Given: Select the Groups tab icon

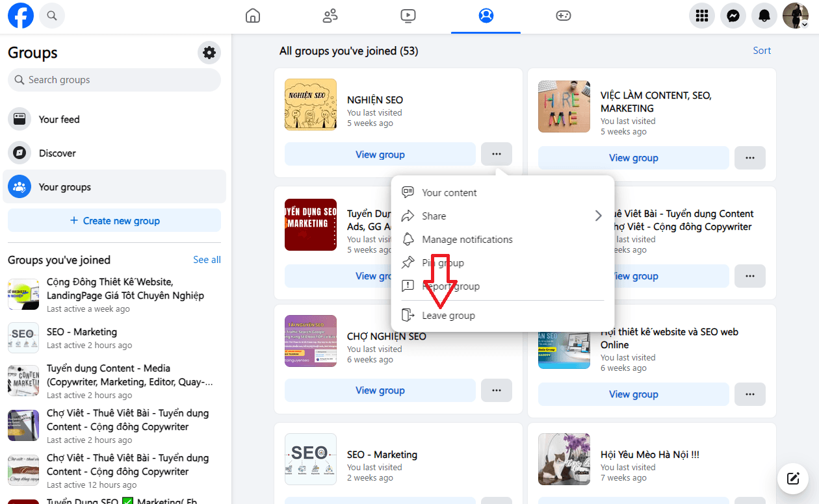Looking at the screenshot, I should [486, 16].
